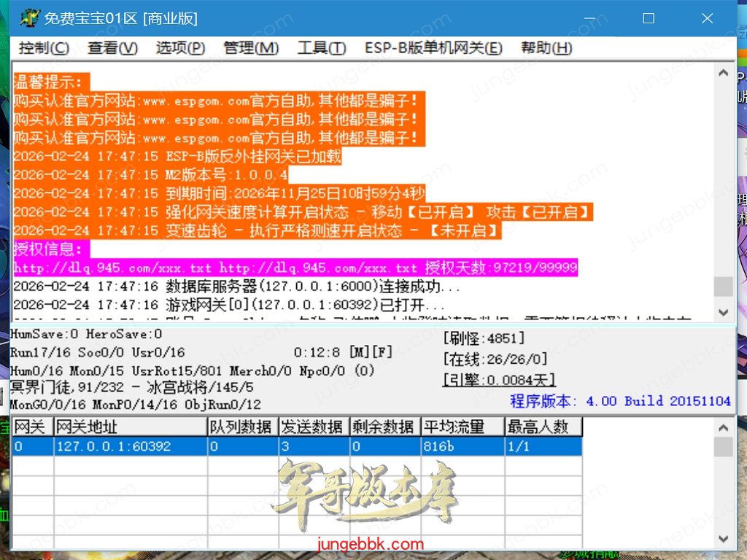Click the magenta dlq.945.com authorization link line
This screenshot has width=747, height=560.
pos(295,268)
